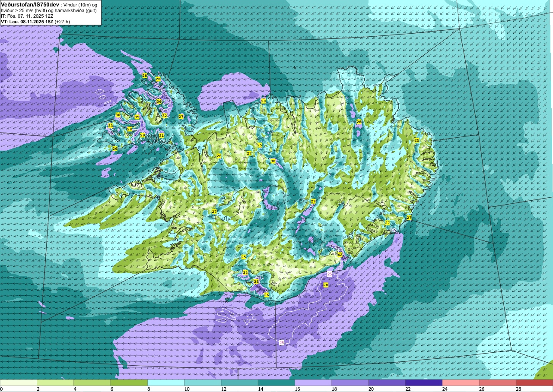The height and width of the screenshot is (392, 553).
Task: Select the 20–22 m/s purple legend swatch
Action: pos(387,383)
